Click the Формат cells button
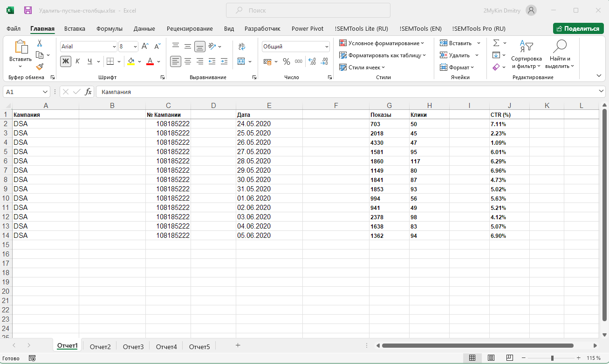Image resolution: width=609 pixels, height=364 pixels. point(457,67)
